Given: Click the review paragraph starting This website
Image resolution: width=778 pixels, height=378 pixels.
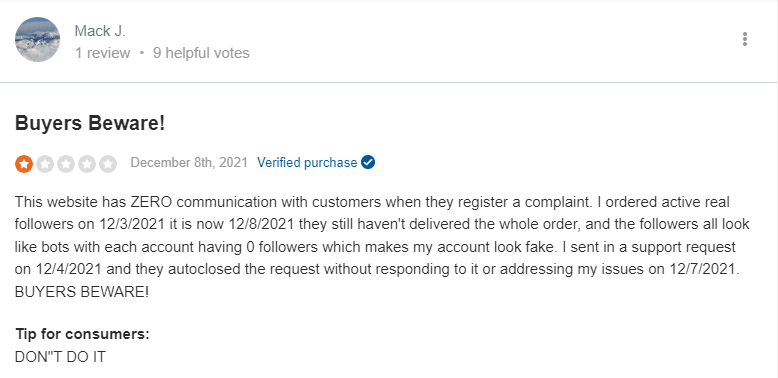Looking at the screenshot, I should [x=382, y=247].
